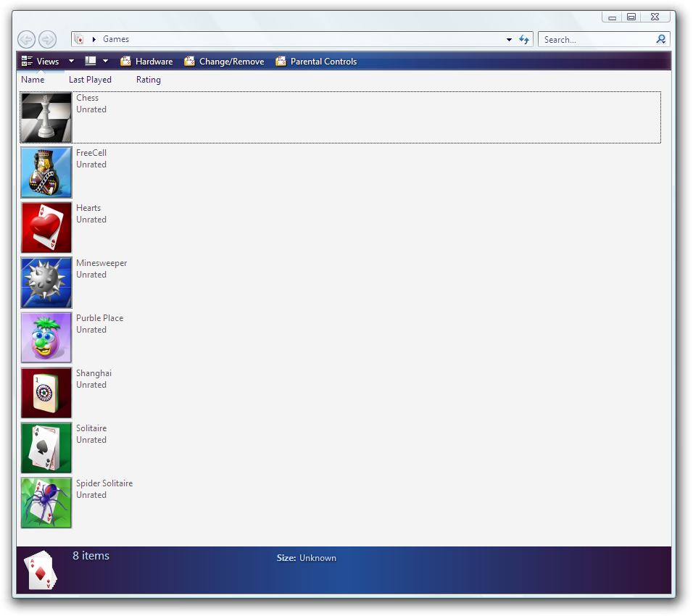Open Change/Remove in the toolbar
Viewport: 693px width, 616px height.
click(224, 62)
